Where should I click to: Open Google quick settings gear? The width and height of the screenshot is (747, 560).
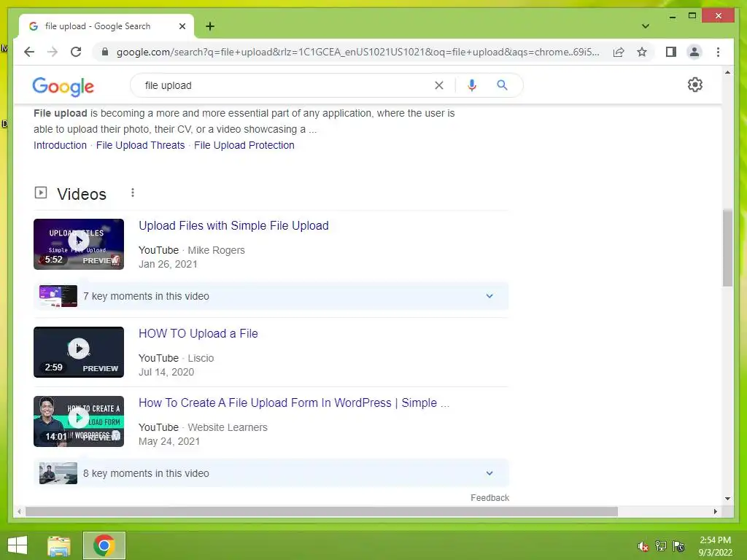click(x=694, y=85)
